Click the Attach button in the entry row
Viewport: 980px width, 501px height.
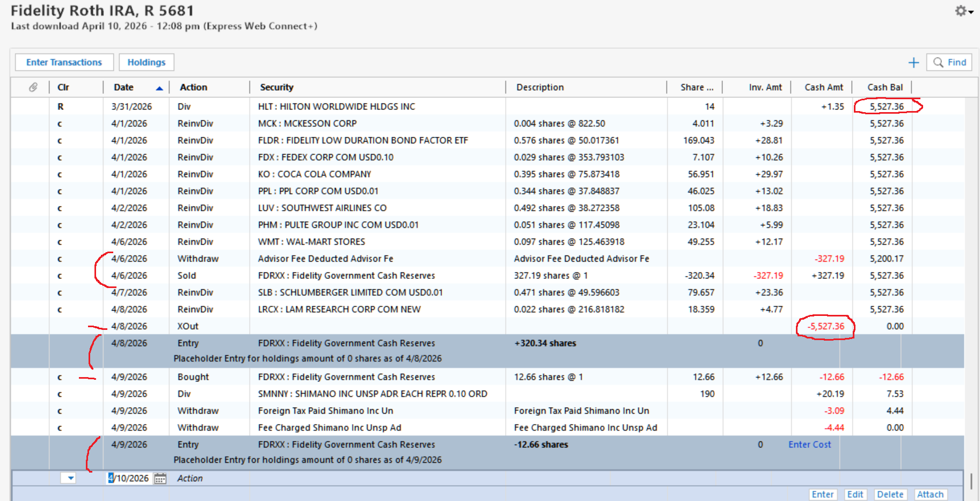pos(930,495)
